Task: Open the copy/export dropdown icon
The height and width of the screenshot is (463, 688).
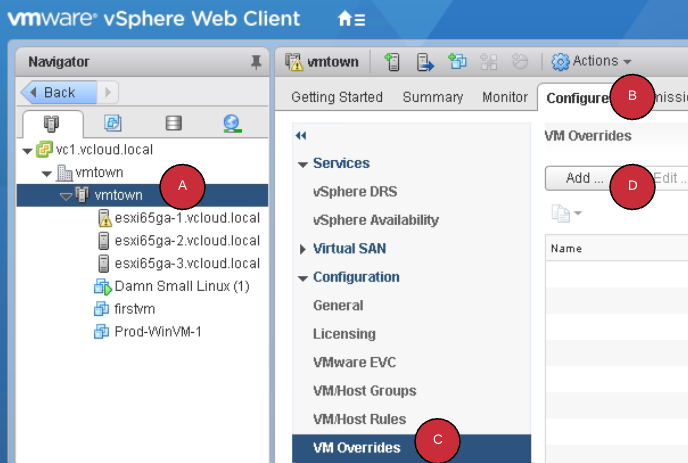Action: pos(566,213)
